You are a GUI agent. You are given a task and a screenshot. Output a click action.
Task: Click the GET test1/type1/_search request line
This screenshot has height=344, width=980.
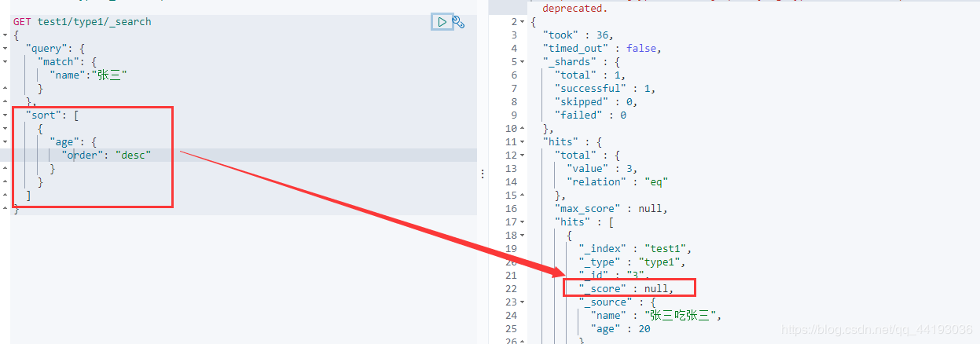click(82, 22)
